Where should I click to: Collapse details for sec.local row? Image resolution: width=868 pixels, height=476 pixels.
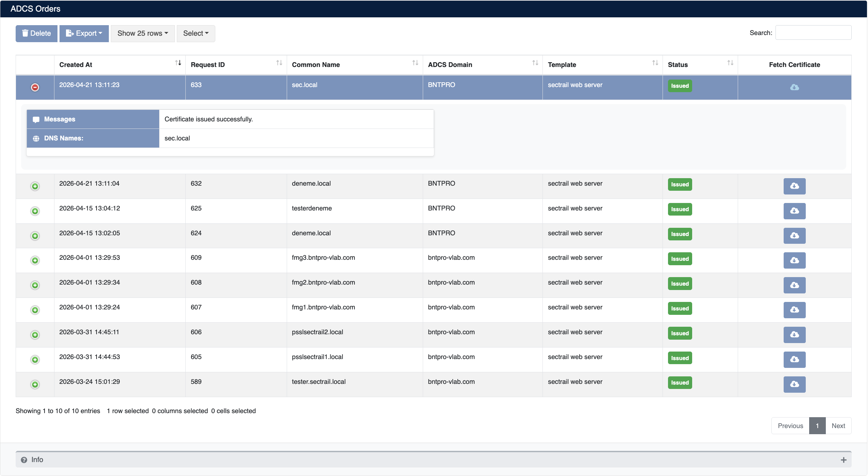coord(35,87)
